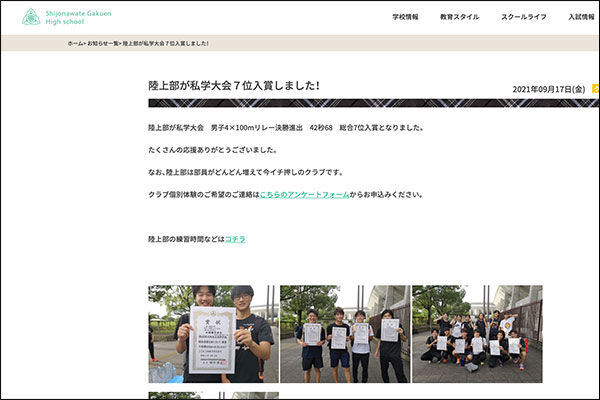Open the large group photo of the team
The image size is (600, 400).
[x=477, y=334]
